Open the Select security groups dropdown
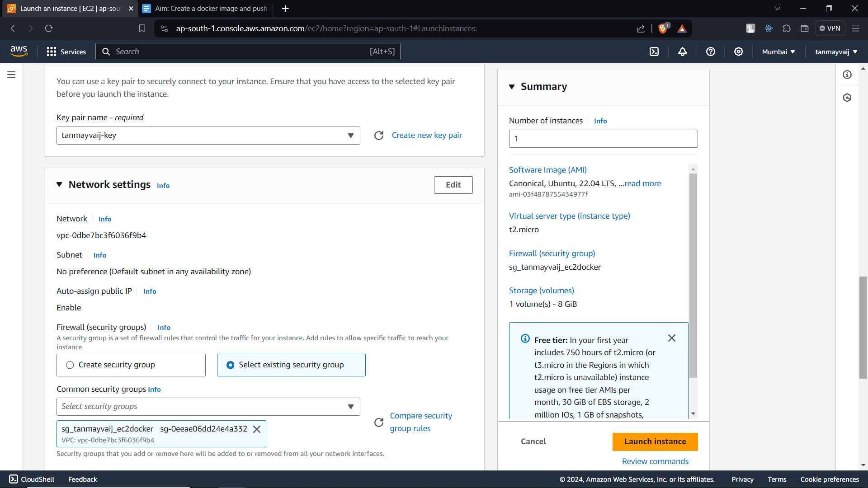The width and height of the screenshot is (868, 488). coord(208,406)
